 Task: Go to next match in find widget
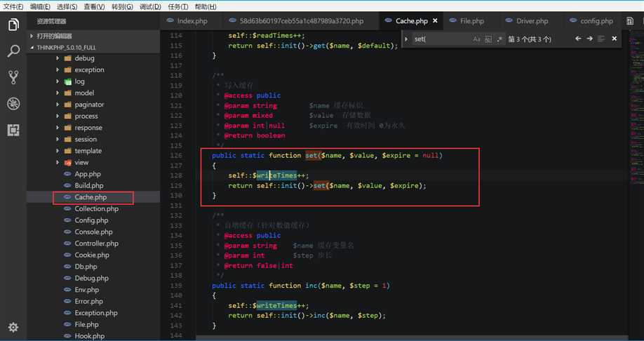coord(590,39)
